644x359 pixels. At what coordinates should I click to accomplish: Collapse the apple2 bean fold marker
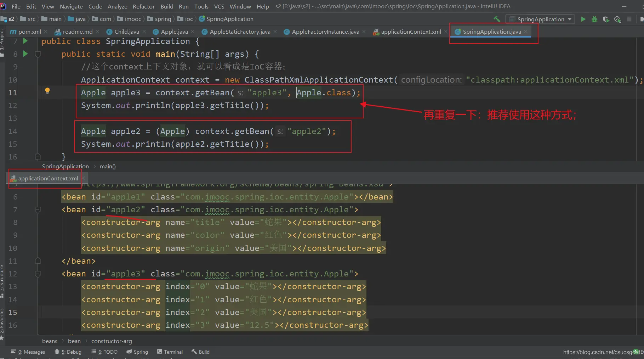point(38,210)
